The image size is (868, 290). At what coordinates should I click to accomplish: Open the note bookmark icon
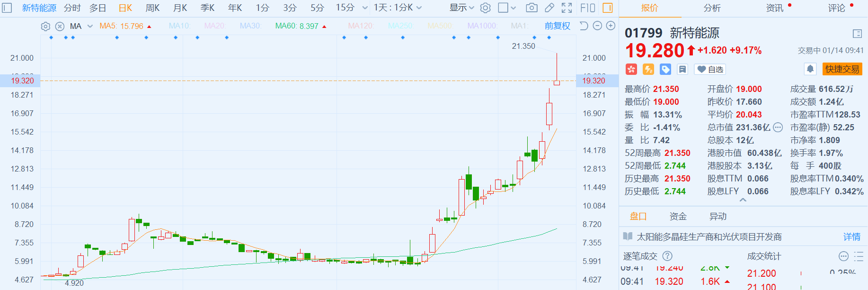click(682, 69)
